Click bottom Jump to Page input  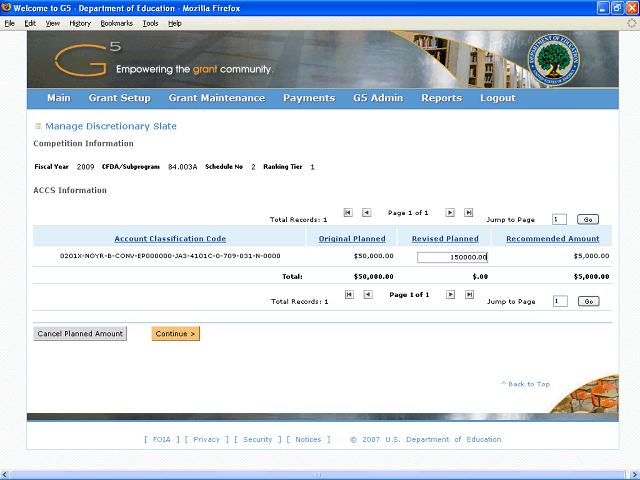point(560,301)
